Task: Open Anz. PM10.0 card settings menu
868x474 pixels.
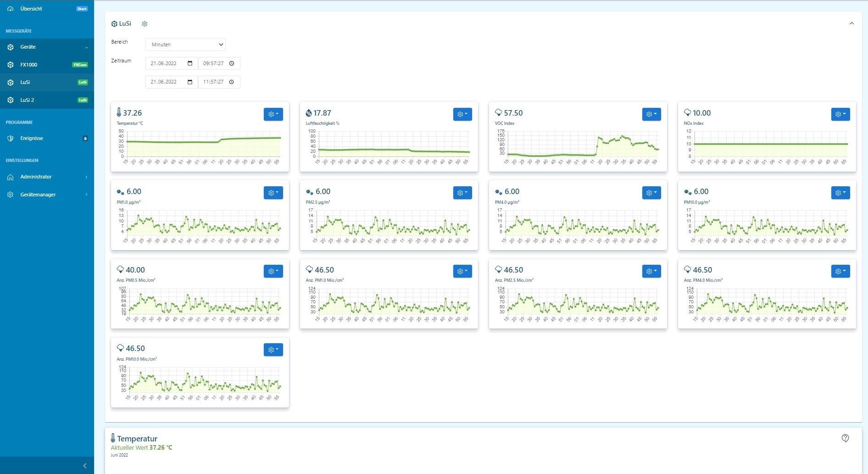Action: [273, 350]
